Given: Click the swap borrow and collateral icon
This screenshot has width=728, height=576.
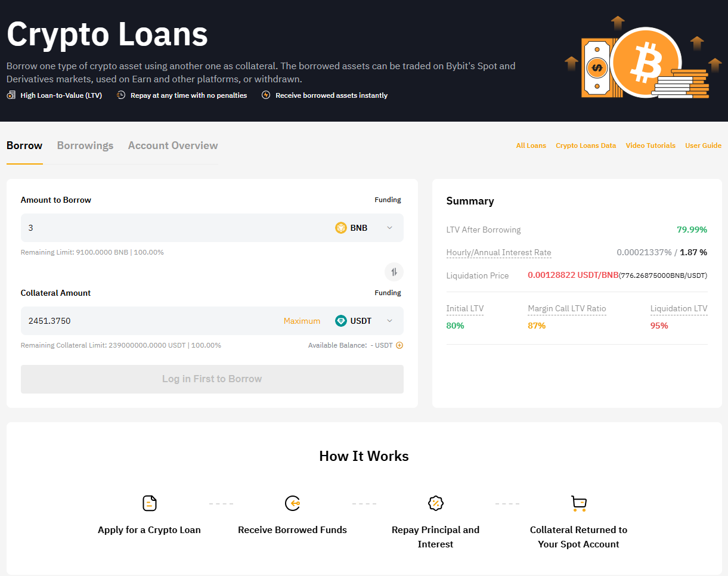Looking at the screenshot, I should click(x=394, y=272).
